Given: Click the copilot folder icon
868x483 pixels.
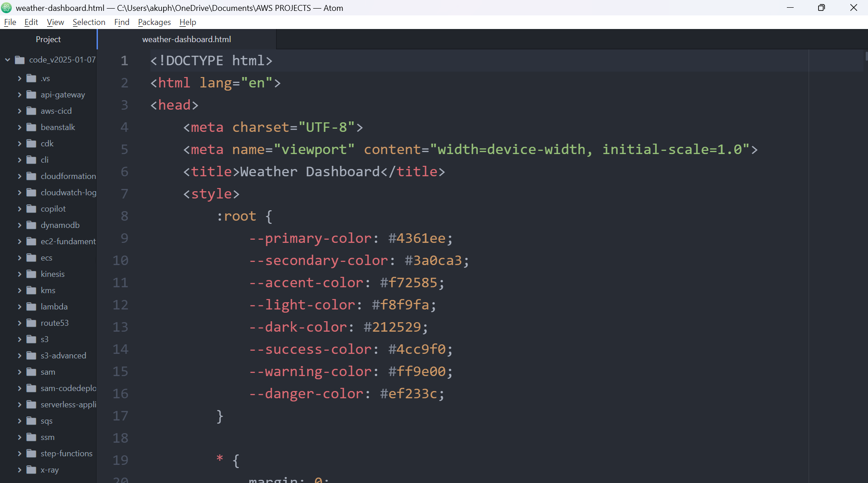Looking at the screenshot, I should (31, 209).
